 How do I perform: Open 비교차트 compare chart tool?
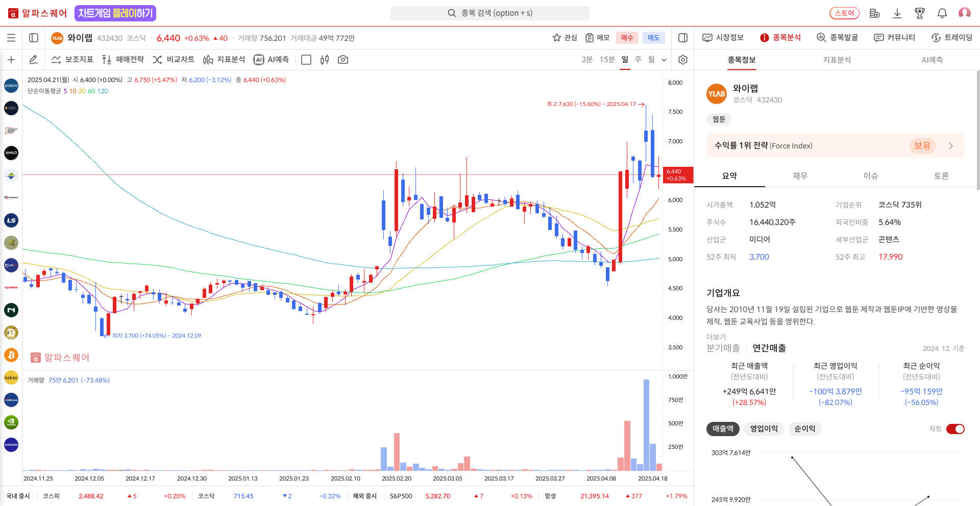click(x=174, y=60)
